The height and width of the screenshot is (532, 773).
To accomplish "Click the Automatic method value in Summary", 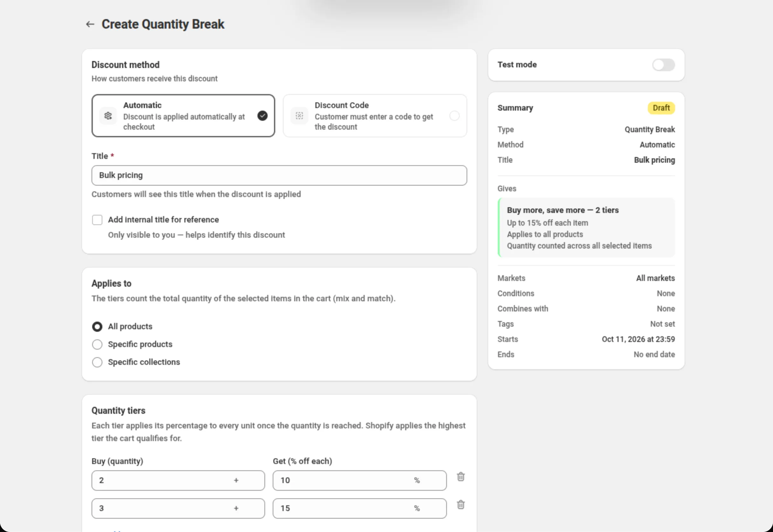I will pos(657,145).
